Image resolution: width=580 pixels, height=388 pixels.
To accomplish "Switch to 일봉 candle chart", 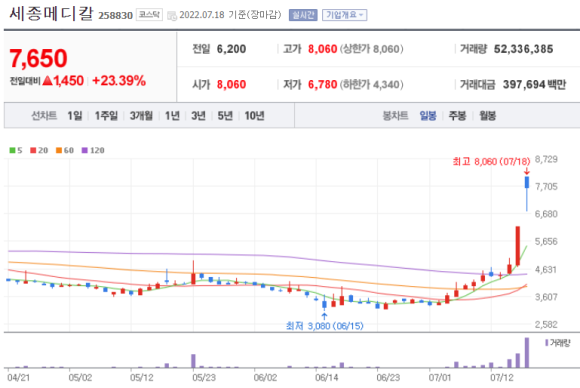I will click(428, 116).
